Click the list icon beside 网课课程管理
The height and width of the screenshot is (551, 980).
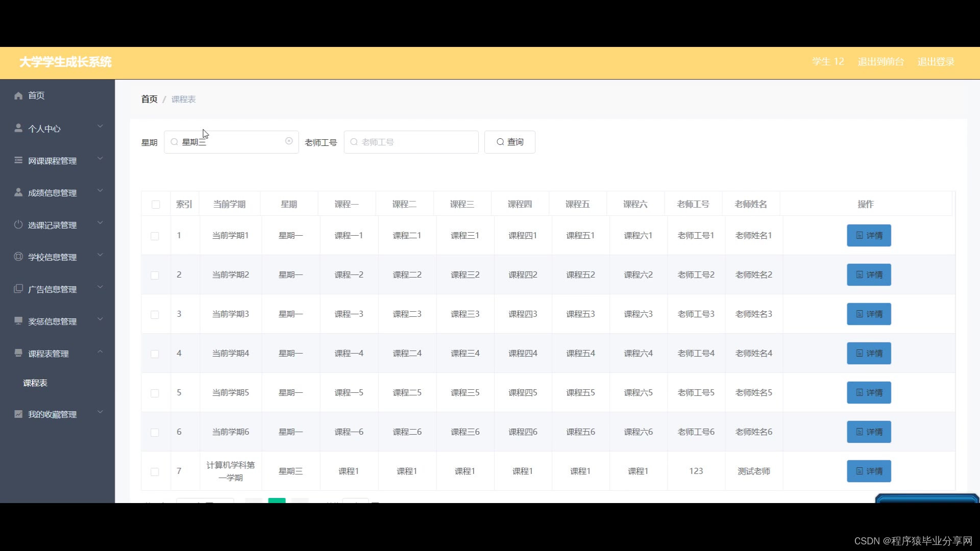point(18,160)
